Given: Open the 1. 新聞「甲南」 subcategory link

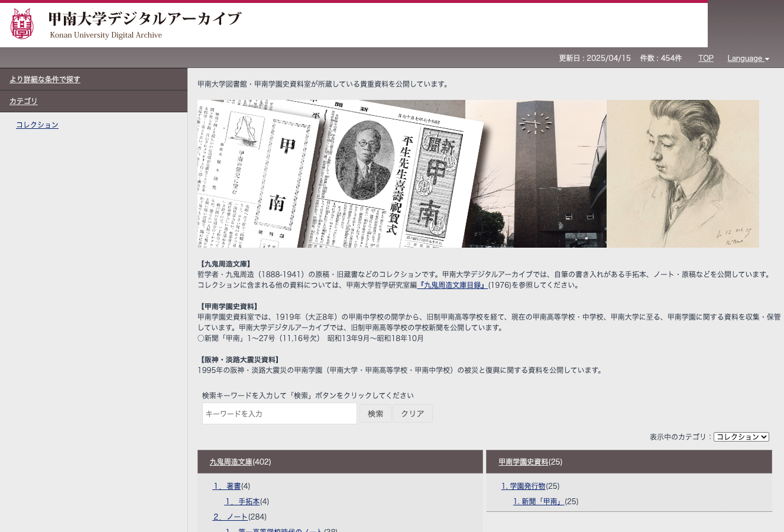Looking at the screenshot, I should (x=538, y=501).
